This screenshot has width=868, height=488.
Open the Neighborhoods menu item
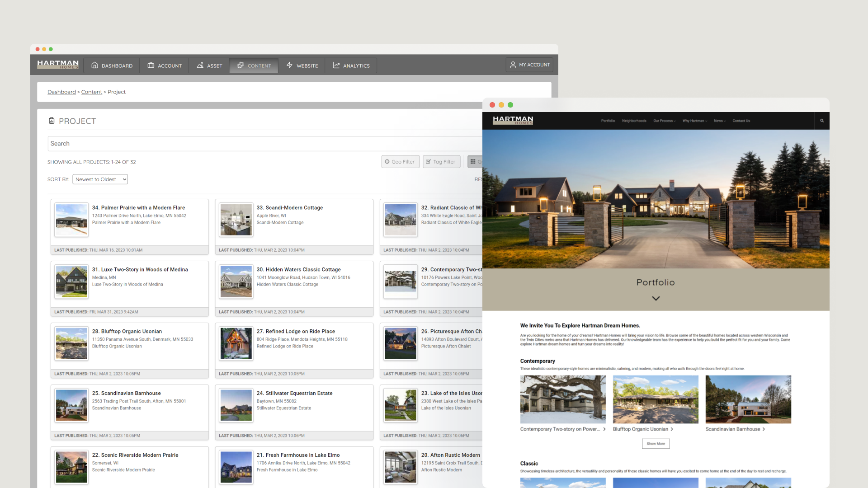pos(634,121)
